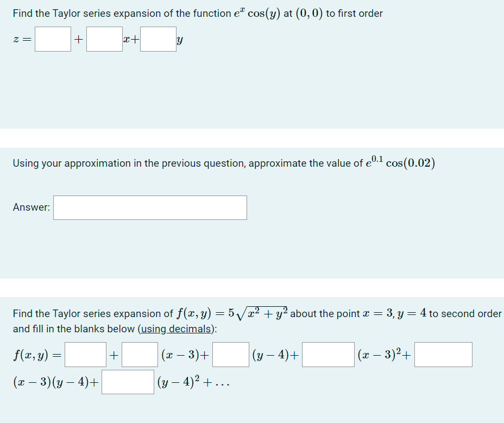
Task: Click the Answer field for e^0.1 cos(0.02)
Action: click(150, 207)
